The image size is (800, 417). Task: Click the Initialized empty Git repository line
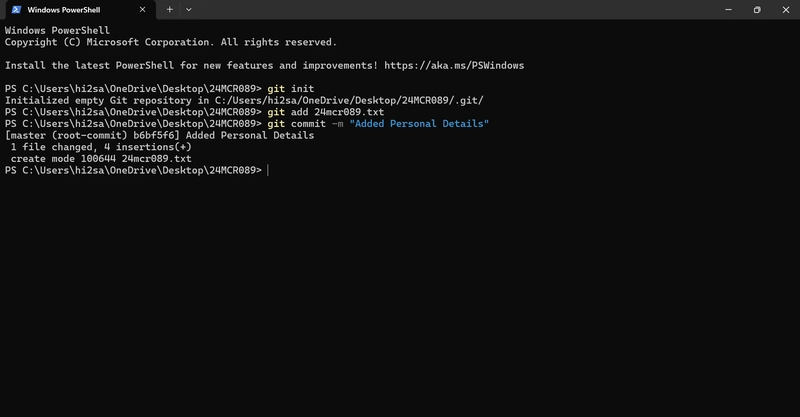(244, 101)
